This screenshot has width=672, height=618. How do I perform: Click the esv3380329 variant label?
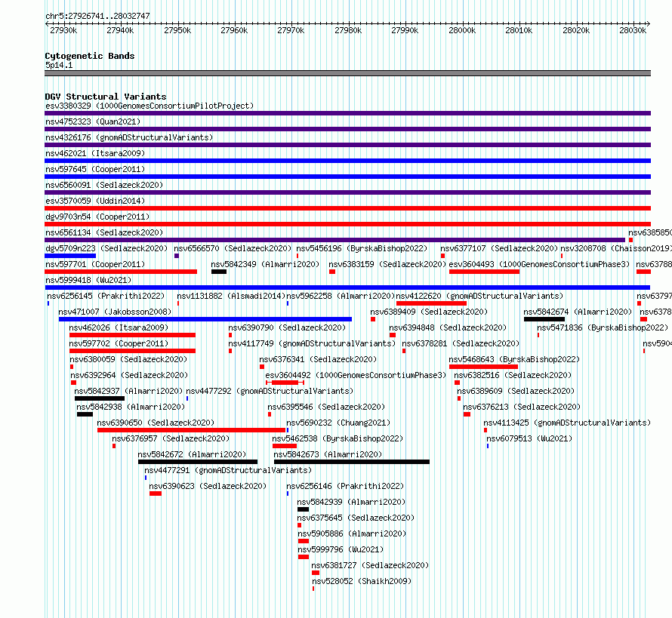coord(150,106)
